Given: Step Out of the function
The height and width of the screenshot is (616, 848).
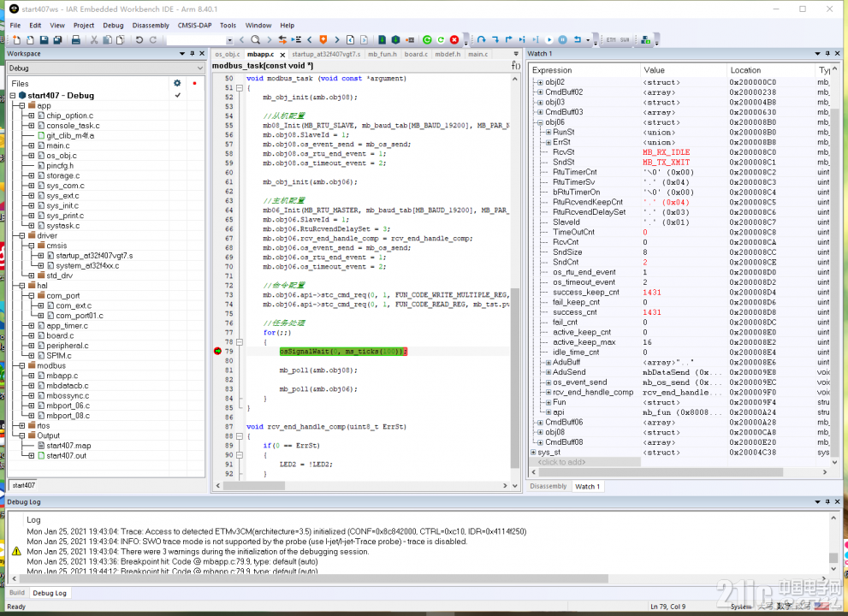Looking at the screenshot, I should (508, 40).
